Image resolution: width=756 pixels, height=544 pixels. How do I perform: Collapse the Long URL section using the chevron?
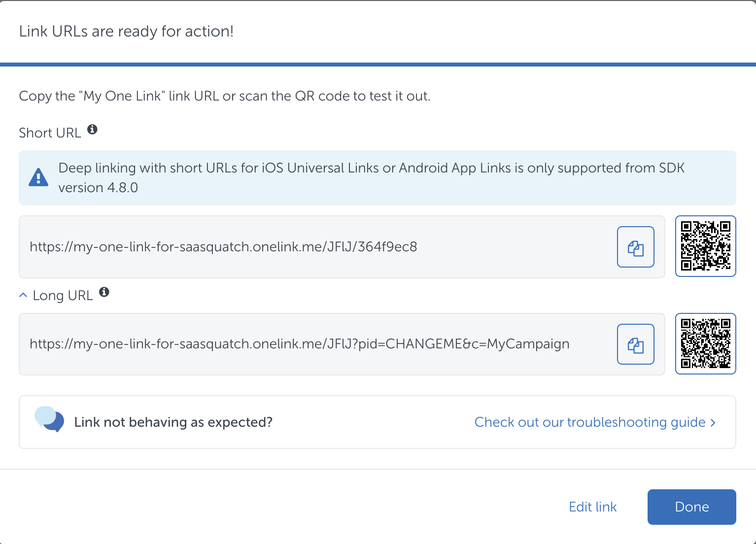pos(23,295)
